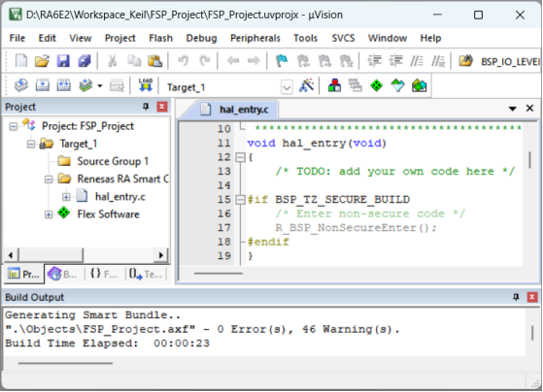
Task: Open Manage Run-Time Environment green diamond
Action: (377, 85)
